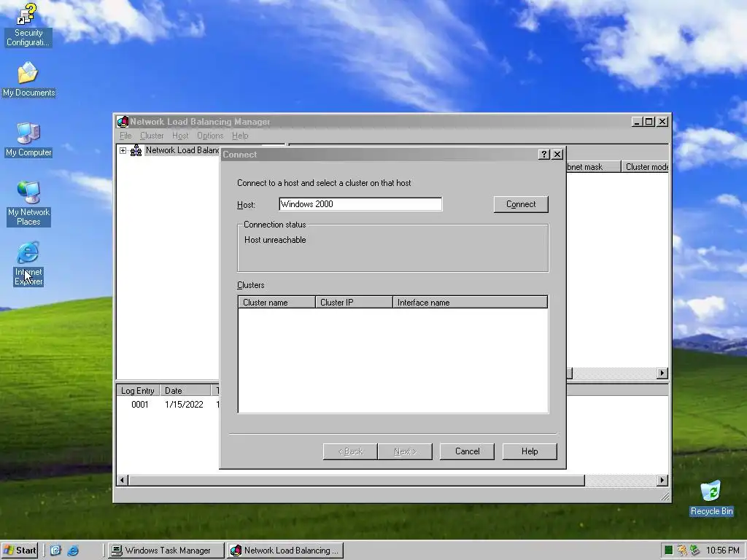Screen dimensions: 747x560
Task: Click Network Load Balancing taskbar button
Action: (285, 551)
